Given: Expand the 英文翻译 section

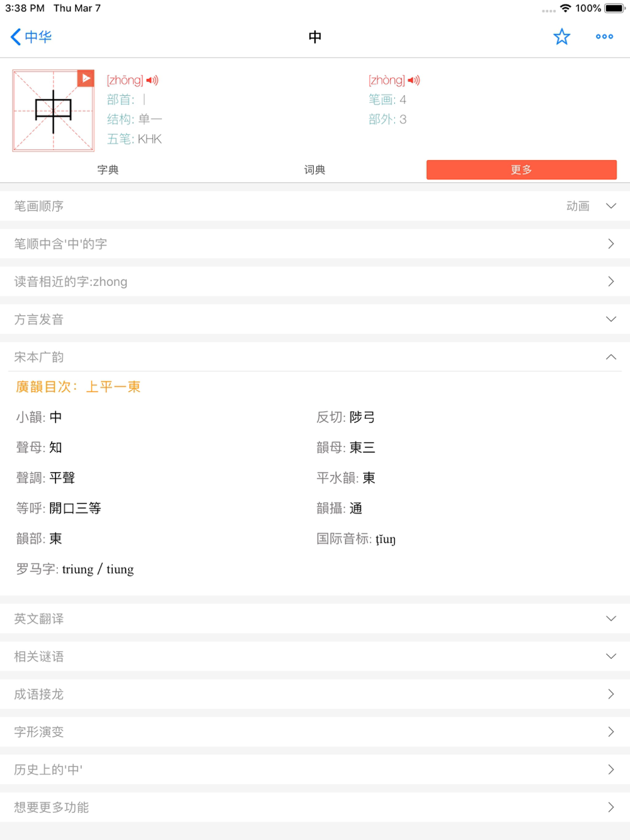Looking at the screenshot, I should [315, 618].
